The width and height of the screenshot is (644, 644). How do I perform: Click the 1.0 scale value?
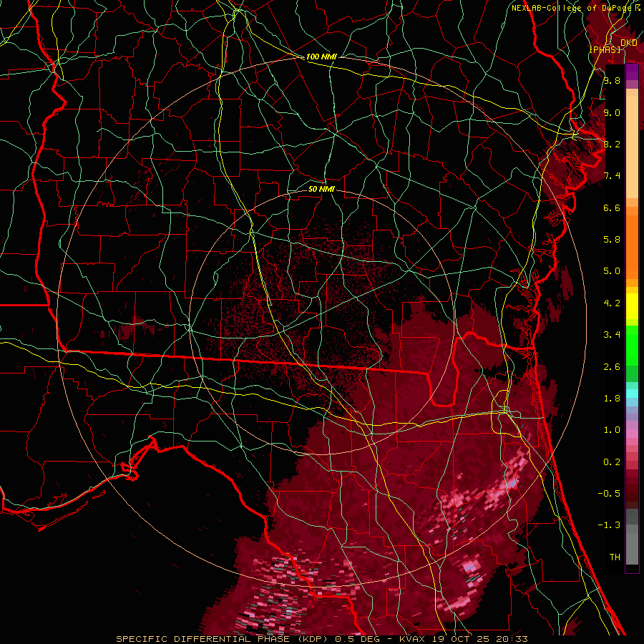(612, 430)
